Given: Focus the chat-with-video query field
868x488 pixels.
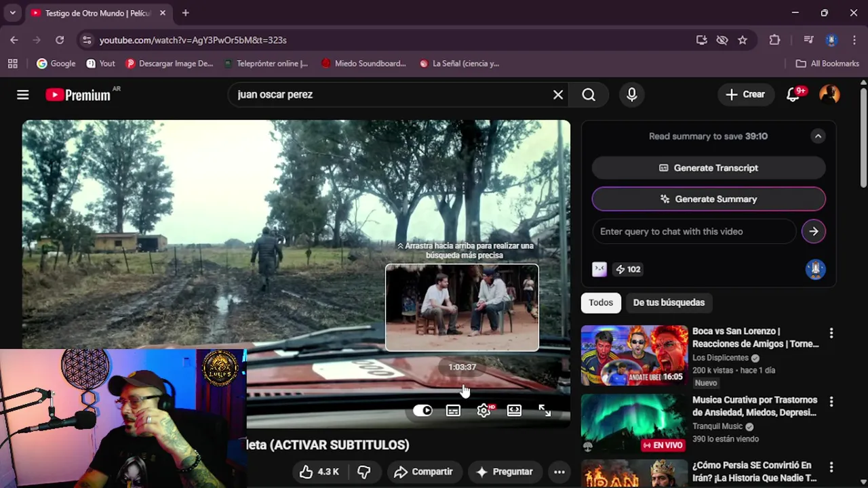Looking at the screenshot, I should (694, 232).
